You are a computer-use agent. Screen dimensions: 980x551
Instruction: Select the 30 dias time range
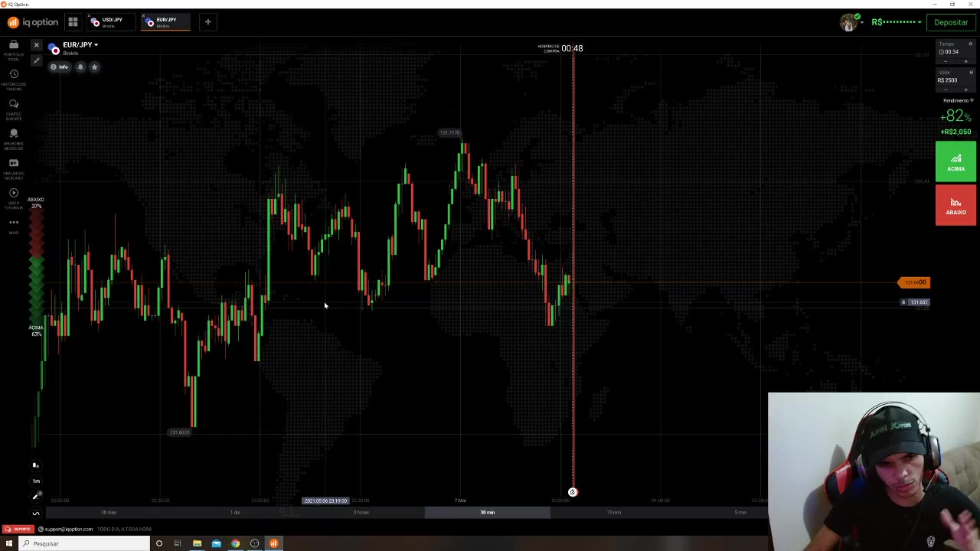pos(109,513)
